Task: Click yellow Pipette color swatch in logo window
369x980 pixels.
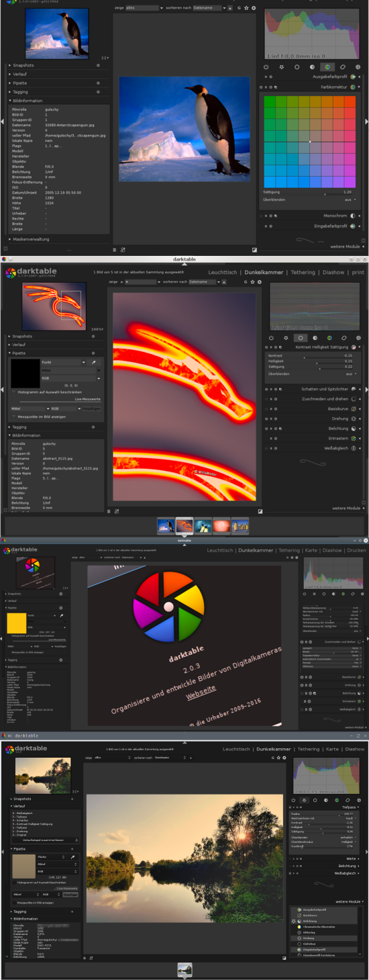Action: click(15, 623)
